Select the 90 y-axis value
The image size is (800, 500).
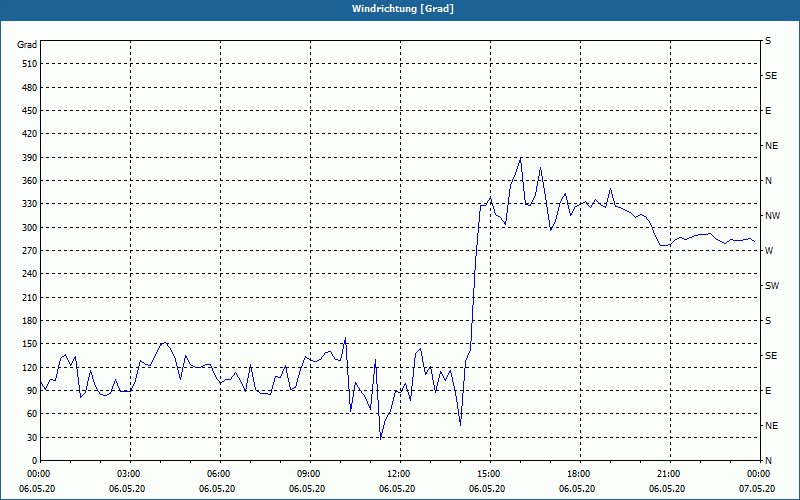(x=32, y=390)
